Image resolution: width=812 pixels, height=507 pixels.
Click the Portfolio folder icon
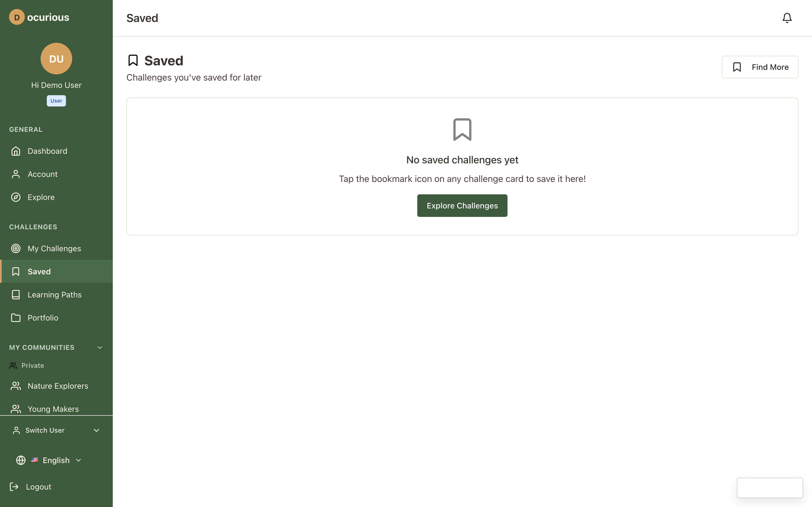(x=16, y=318)
